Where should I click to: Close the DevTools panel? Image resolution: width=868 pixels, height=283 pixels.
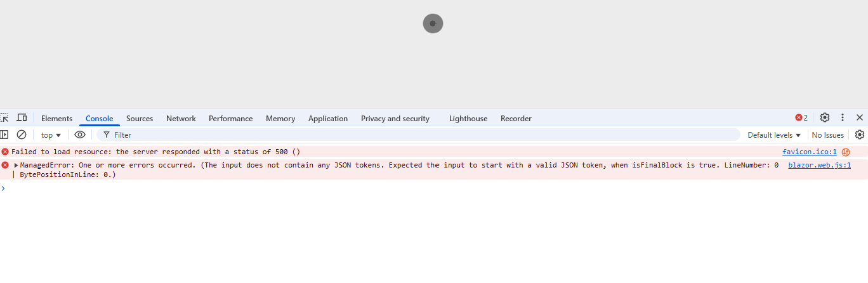click(x=860, y=118)
